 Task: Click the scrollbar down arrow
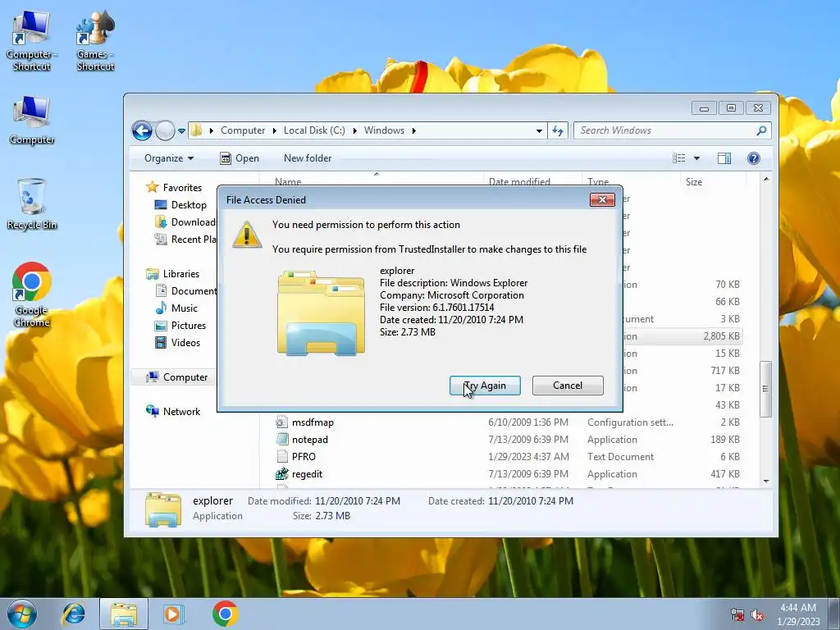[766, 481]
